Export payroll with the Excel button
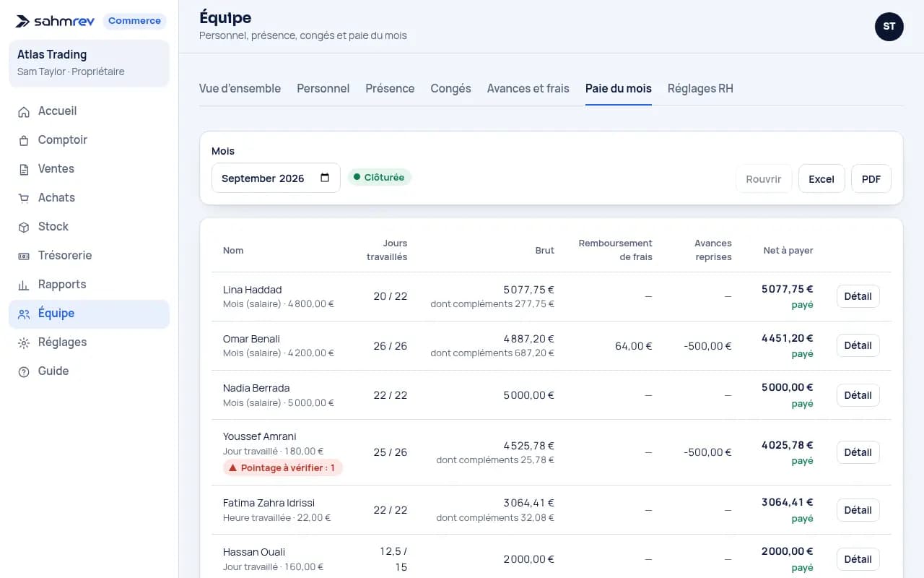This screenshot has width=924, height=578. coord(821,178)
